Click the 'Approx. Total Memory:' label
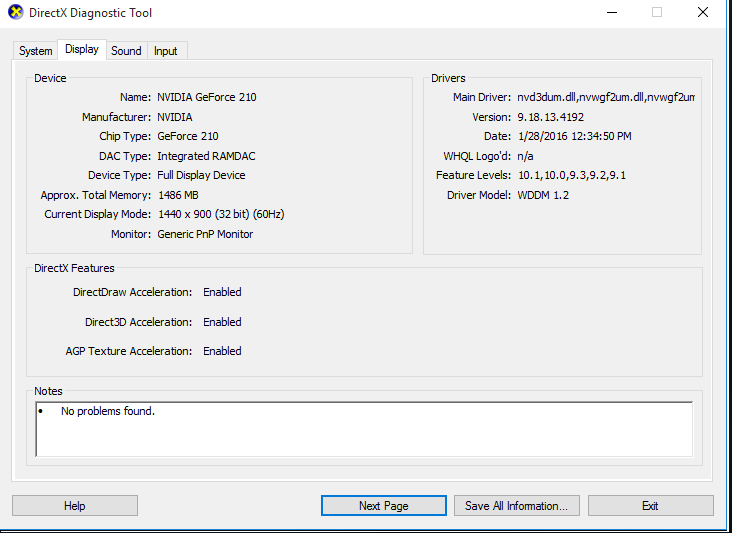732x533 pixels. [x=96, y=195]
